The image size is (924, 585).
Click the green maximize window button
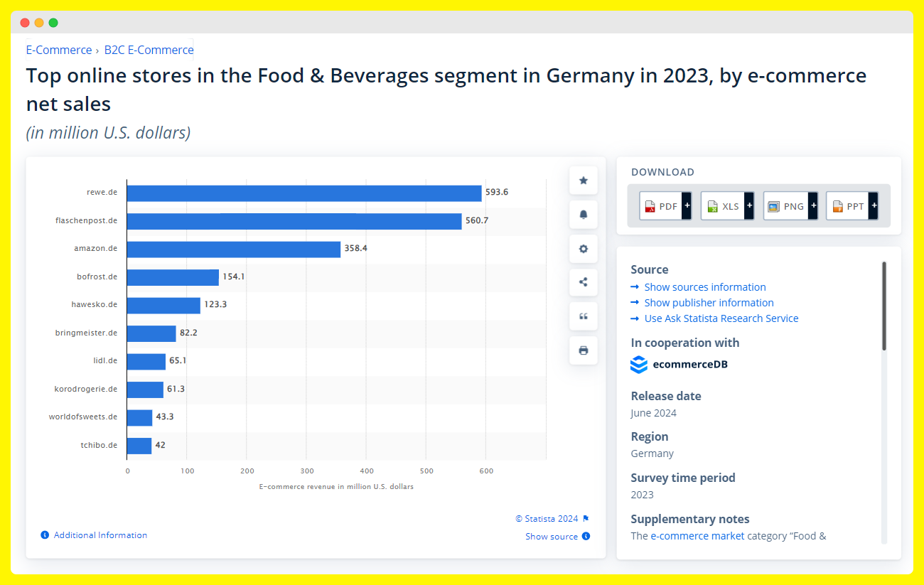pyautogui.click(x=53, y=23)
